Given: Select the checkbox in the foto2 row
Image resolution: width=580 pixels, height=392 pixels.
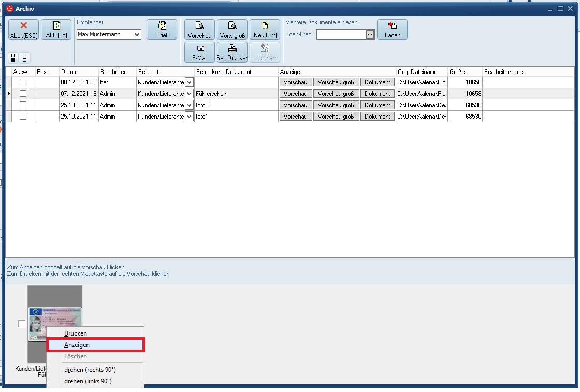Looking at the screenshot, I should tap(23, 105).
